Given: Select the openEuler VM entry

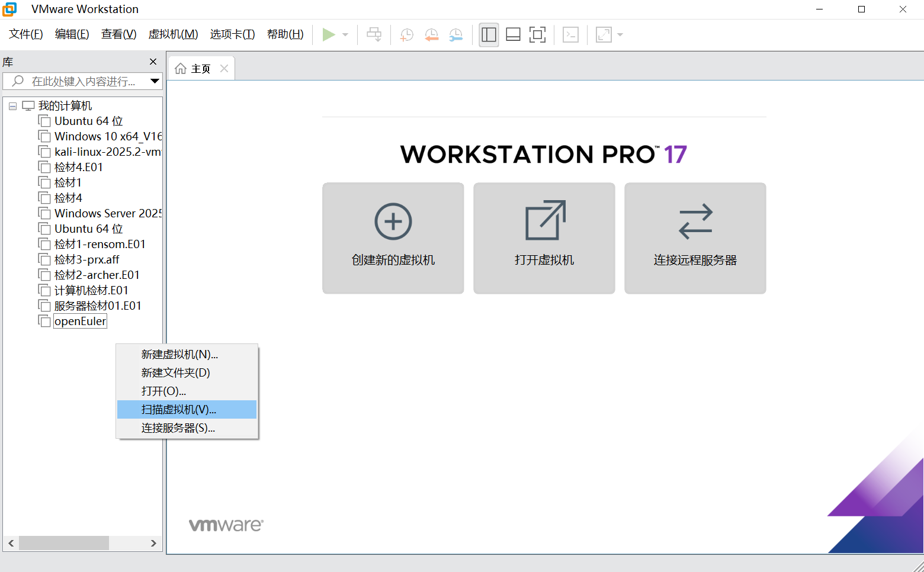Looking at the screenshot, I should (80, 321).
